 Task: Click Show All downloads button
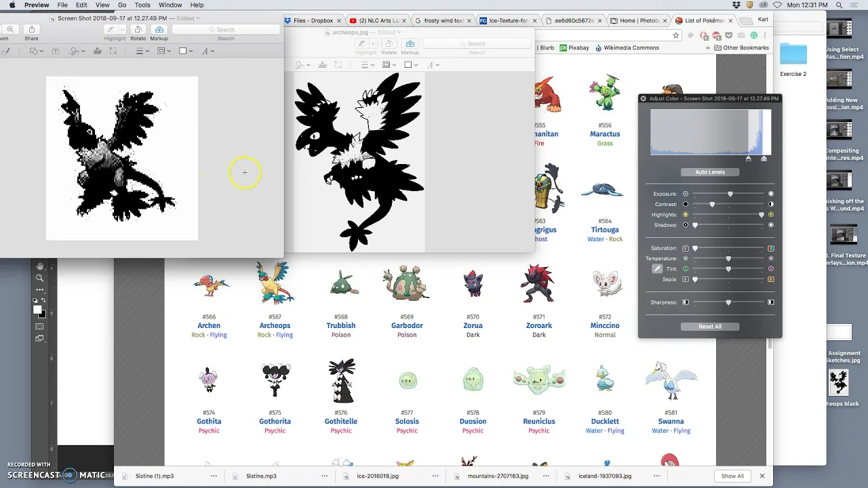[x=732, y=476]
